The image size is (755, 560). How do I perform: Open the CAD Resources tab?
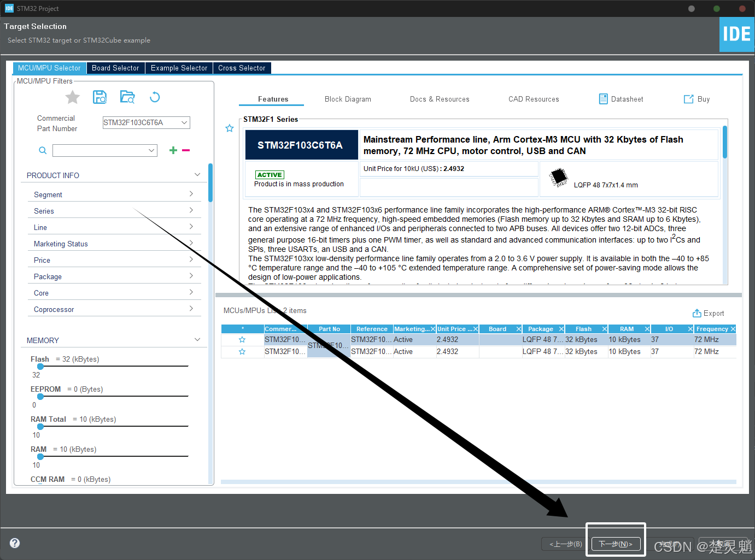534,99
